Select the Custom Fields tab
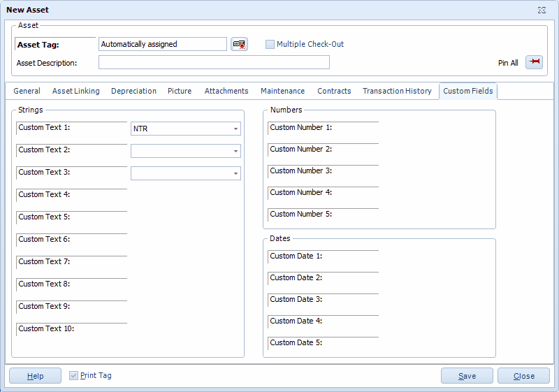The width and height of the screenshot is (559, 392). pos(468,91)
